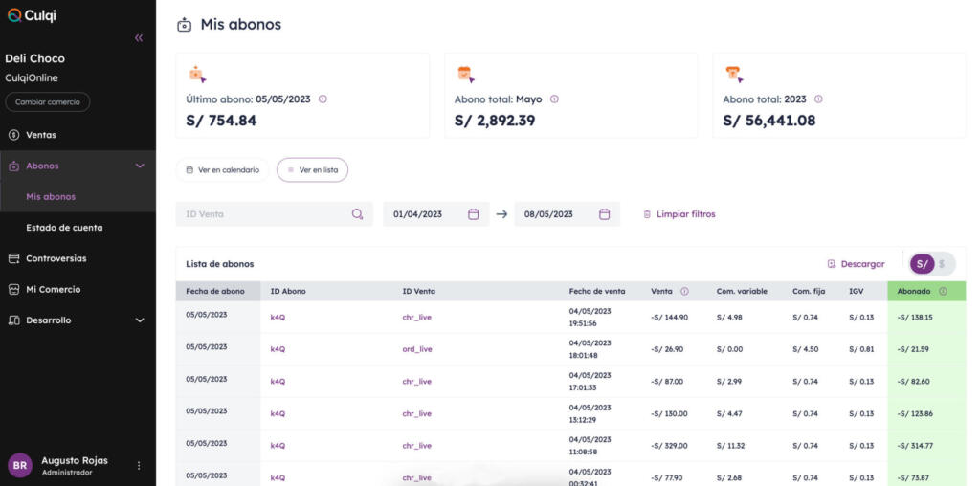The height and width of the screenshot is (486, 980).
Task: Go to Estado de cuenta
Action: [x=64, y=228]
